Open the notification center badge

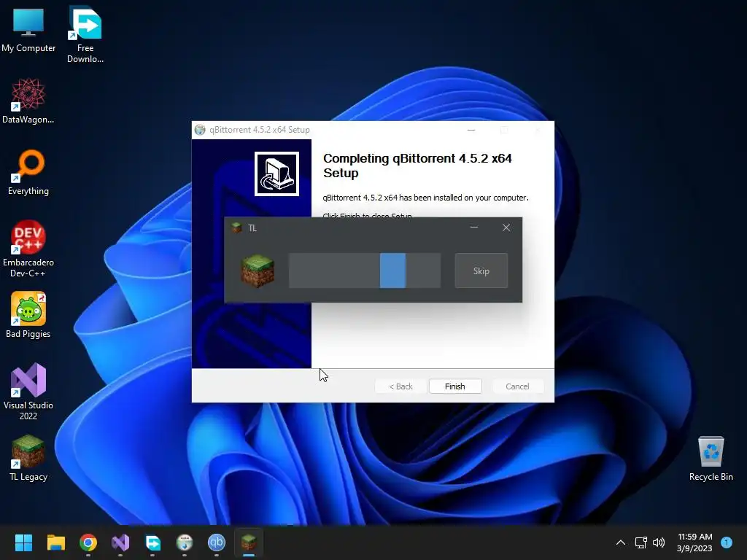(727, 542)
